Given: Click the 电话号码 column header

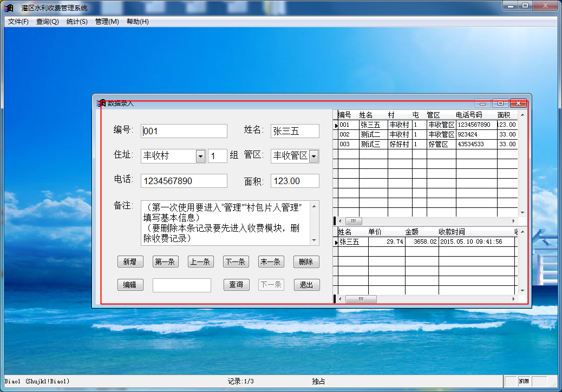Looking at the screenshot, I should [476, 115].
